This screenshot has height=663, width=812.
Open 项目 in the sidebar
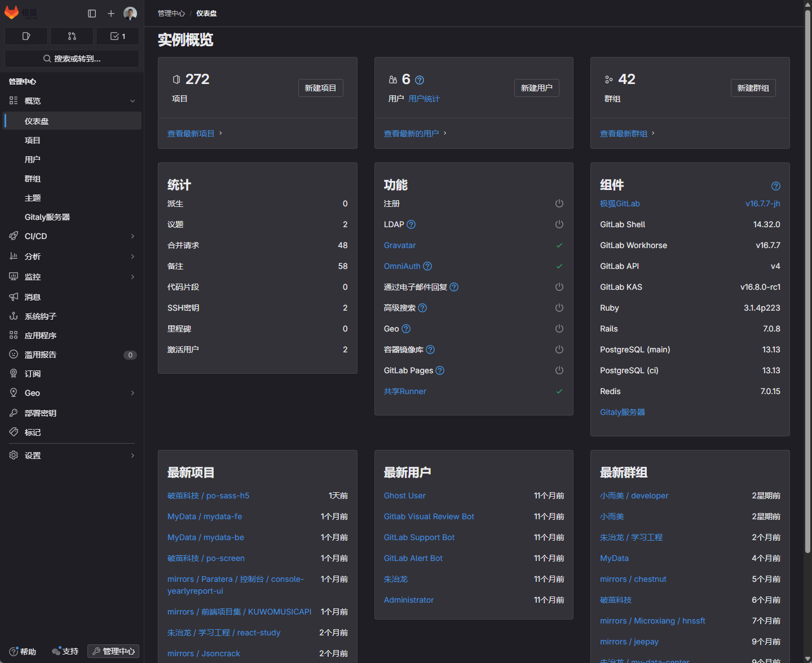(x=72, y=140)
